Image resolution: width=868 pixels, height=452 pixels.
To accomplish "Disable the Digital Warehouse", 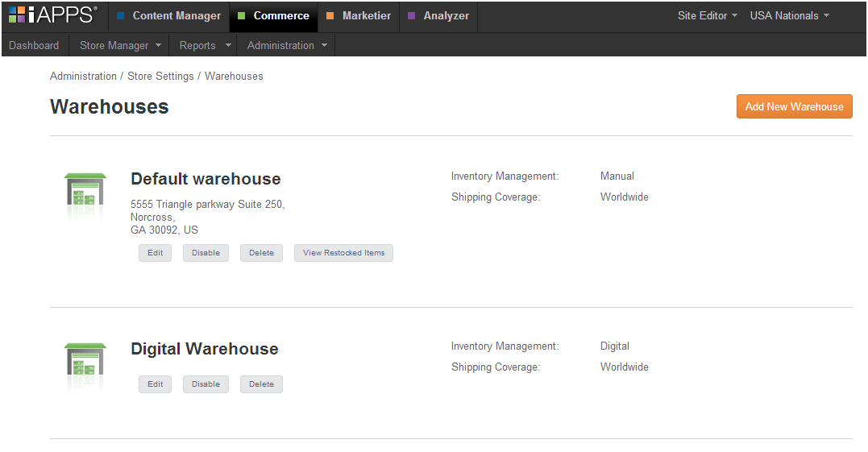I will tap(206, 384).
